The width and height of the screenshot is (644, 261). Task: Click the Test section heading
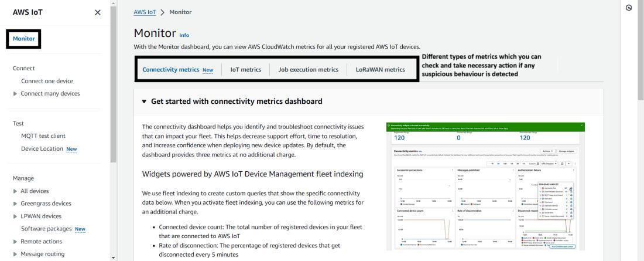coord(18,123)
